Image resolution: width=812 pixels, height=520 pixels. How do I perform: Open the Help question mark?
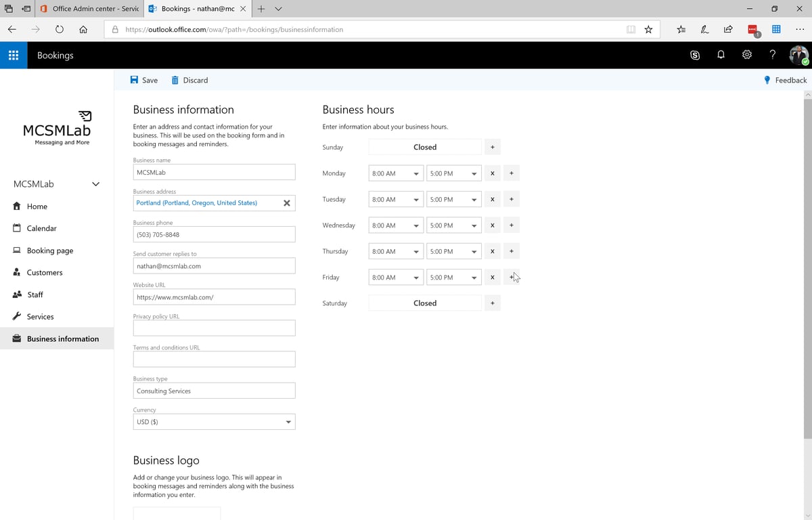tap(772, 55)
